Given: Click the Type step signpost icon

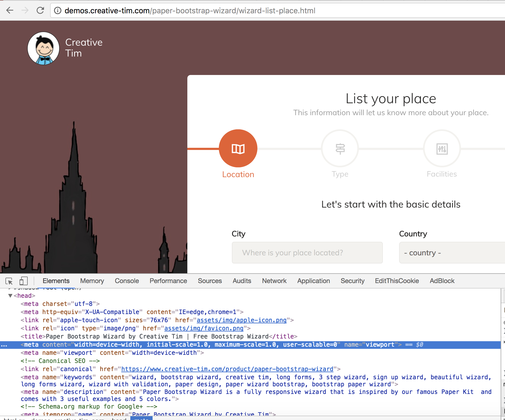Looking at the screenshot, I should [340, 148].
